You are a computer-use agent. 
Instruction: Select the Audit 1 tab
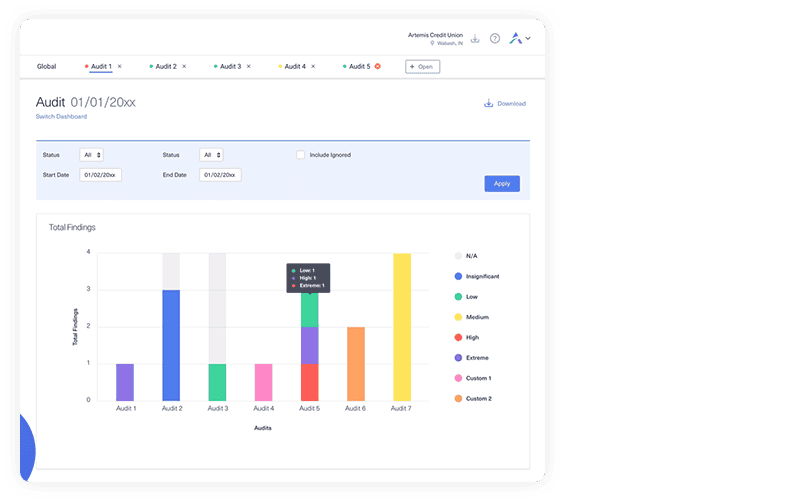pos(101,66)
